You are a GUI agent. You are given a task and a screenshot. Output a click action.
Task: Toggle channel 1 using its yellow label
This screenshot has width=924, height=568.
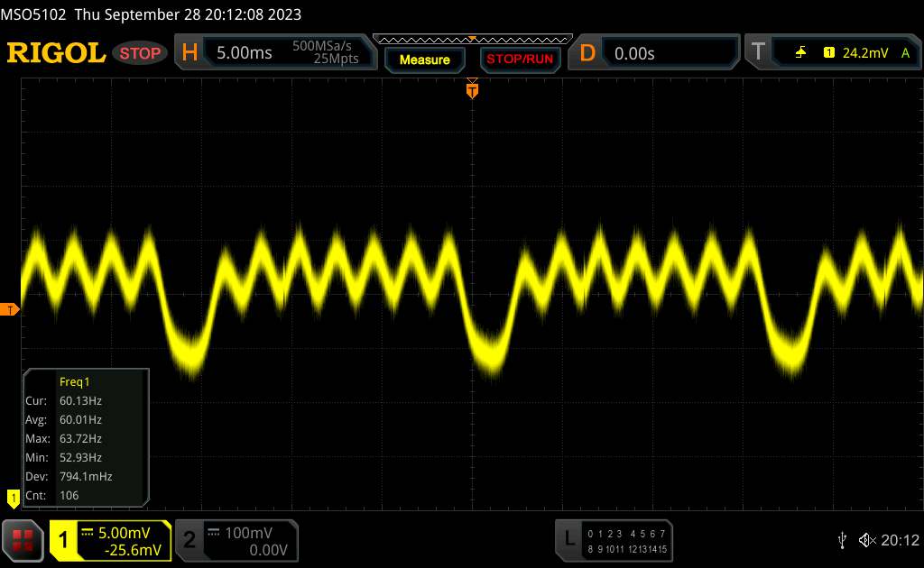(x=64, y=540)
